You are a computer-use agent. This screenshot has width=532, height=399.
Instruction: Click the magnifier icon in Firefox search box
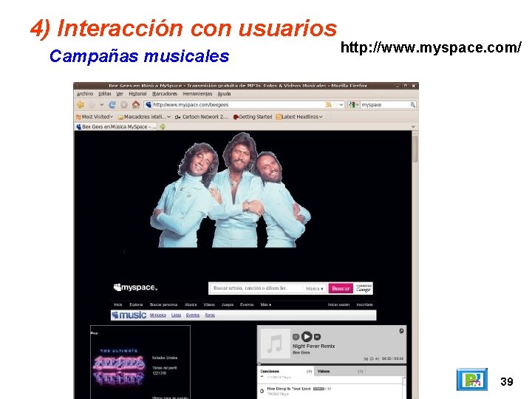412,105
